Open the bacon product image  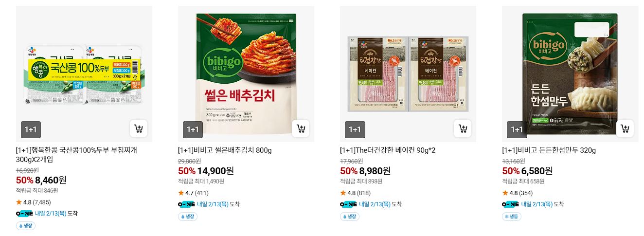[x=408, y=74]
